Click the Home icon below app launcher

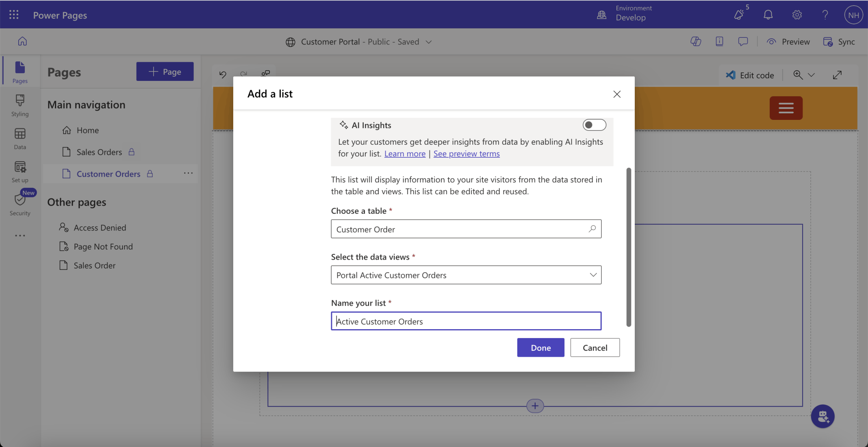point(22,41)
